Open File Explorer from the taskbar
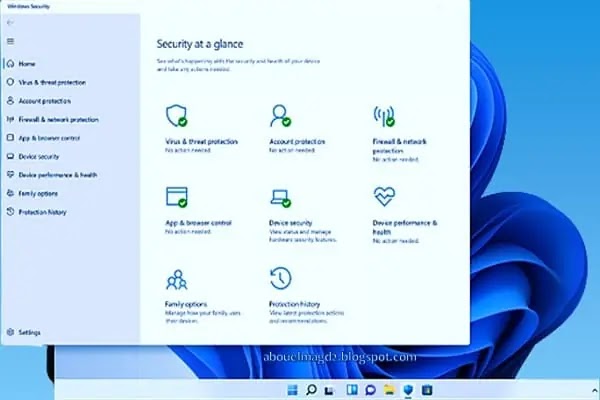 (390, 390)
